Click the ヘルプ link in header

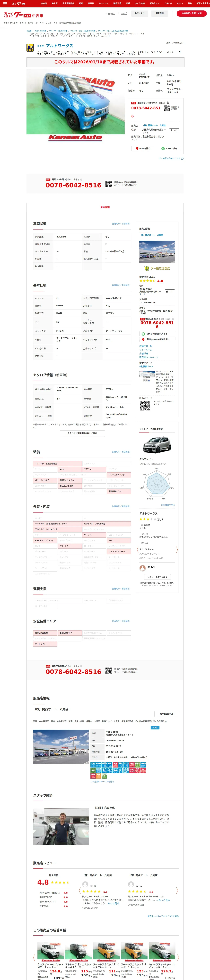pyautogui.click(x=124, y=14)
